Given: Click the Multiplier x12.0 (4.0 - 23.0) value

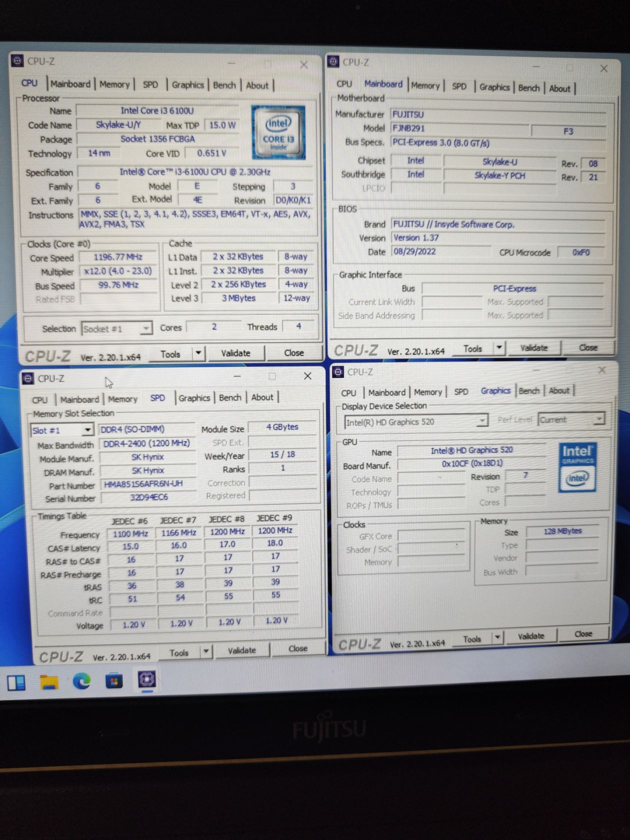Looking at the screenshot, I should pyautogui.click(x=118, y=271).
